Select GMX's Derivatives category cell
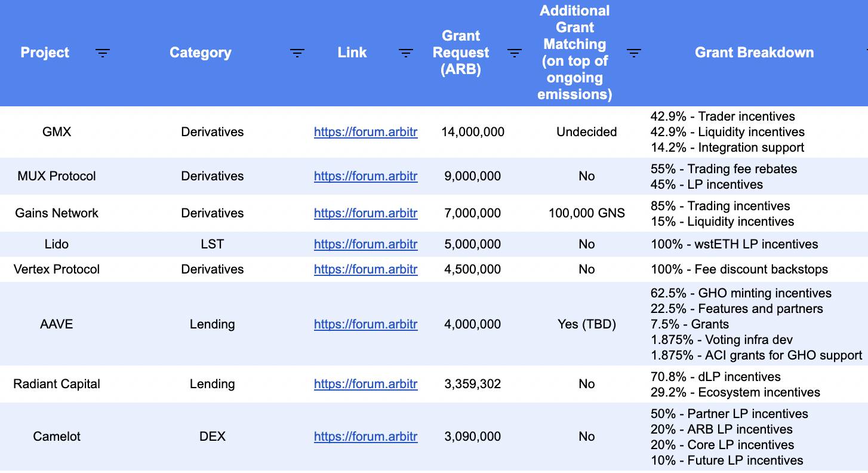 tap(212, 132)
